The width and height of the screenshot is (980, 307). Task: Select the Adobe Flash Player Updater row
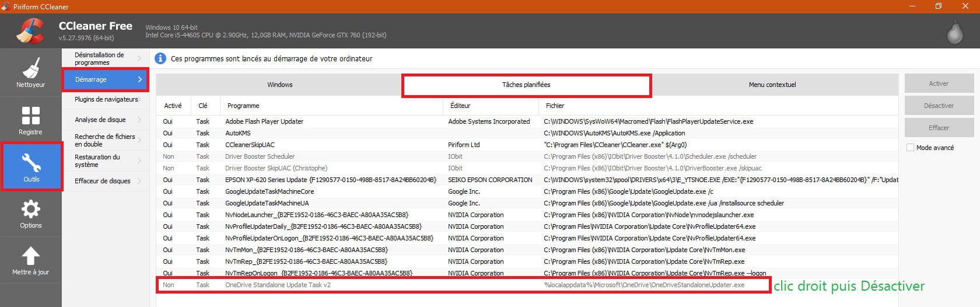[x=527, y=121]
